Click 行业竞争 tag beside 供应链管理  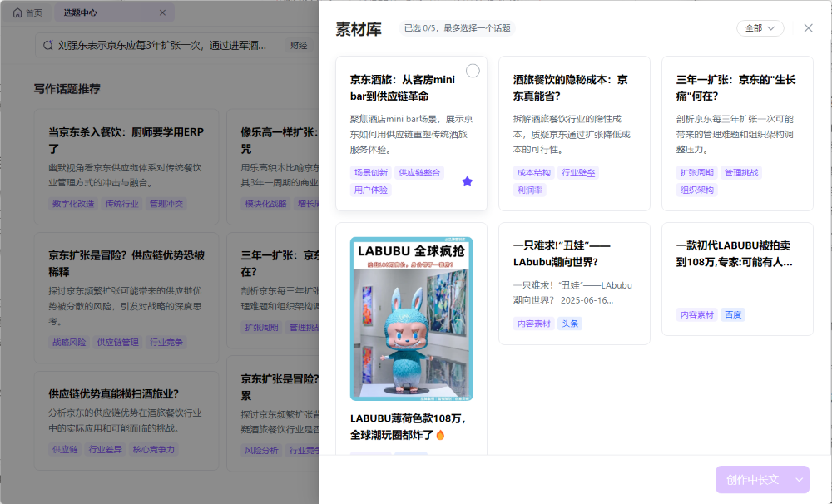166,342
